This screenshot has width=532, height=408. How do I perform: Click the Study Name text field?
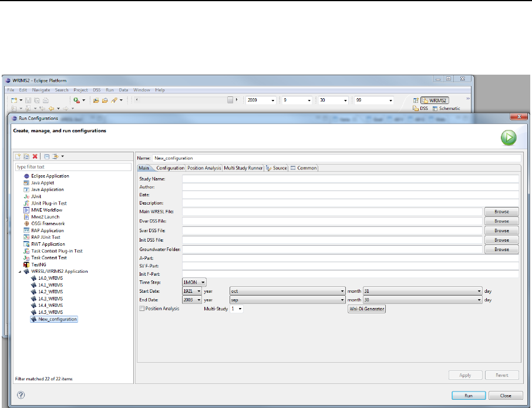point(350,179)
